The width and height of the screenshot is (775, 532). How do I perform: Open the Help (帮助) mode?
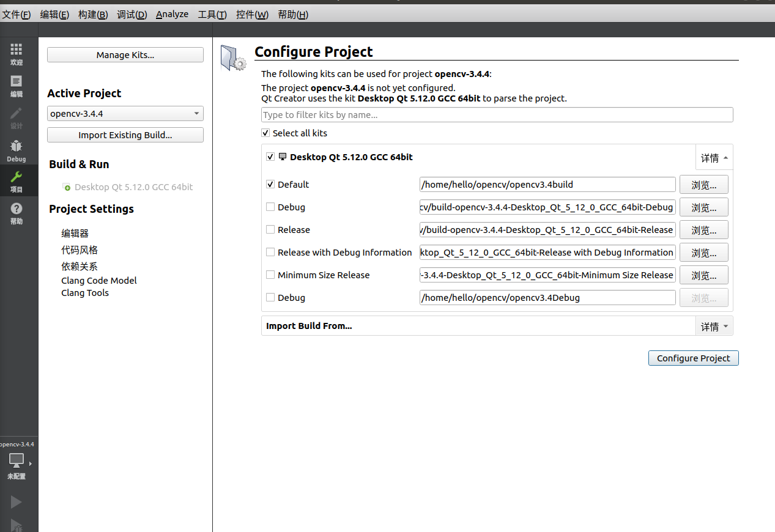[x=17, y=213]
